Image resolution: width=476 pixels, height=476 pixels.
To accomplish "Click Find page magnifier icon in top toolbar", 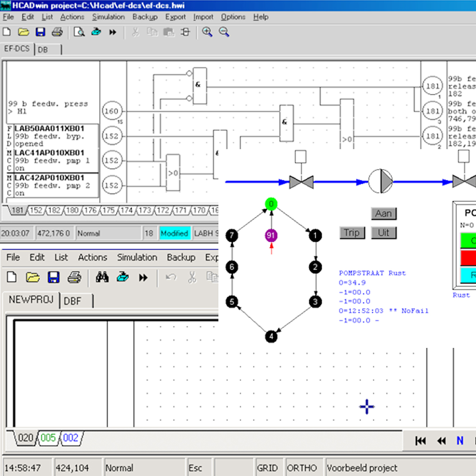I will tap(79, 32).
